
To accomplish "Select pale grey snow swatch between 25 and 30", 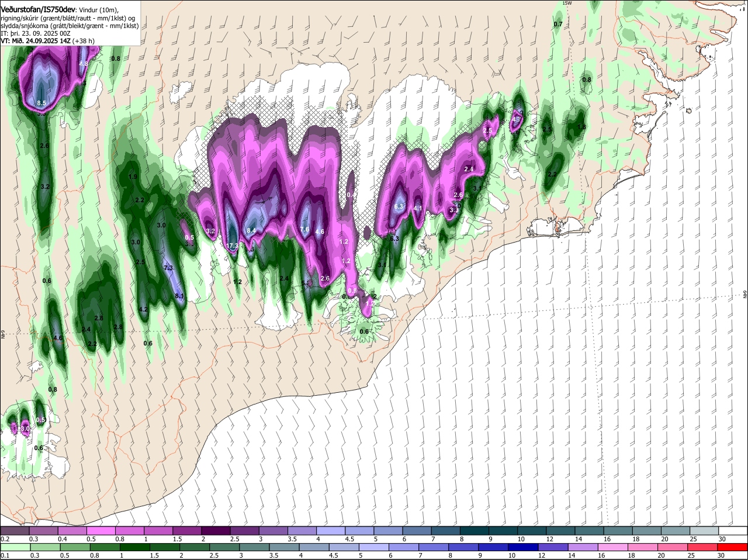I will 705,530.
